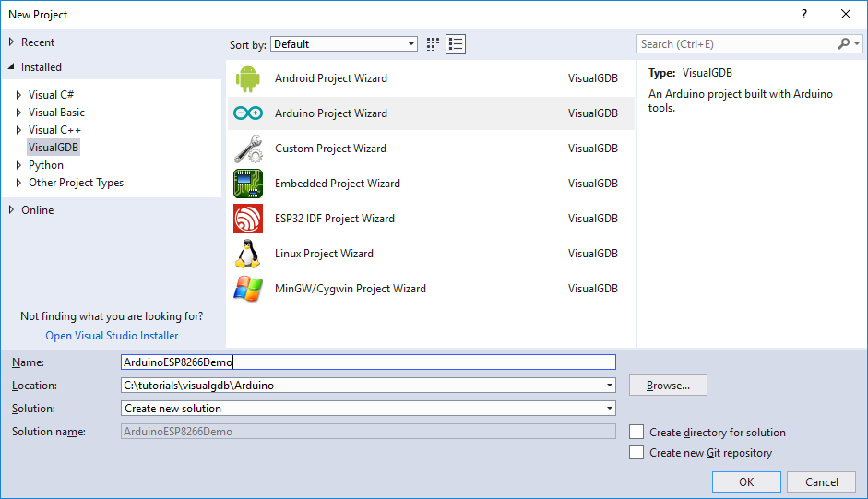Expand the Visual C# node
Image resolution: width=868 pixels, height=499 pixels.
18,95
